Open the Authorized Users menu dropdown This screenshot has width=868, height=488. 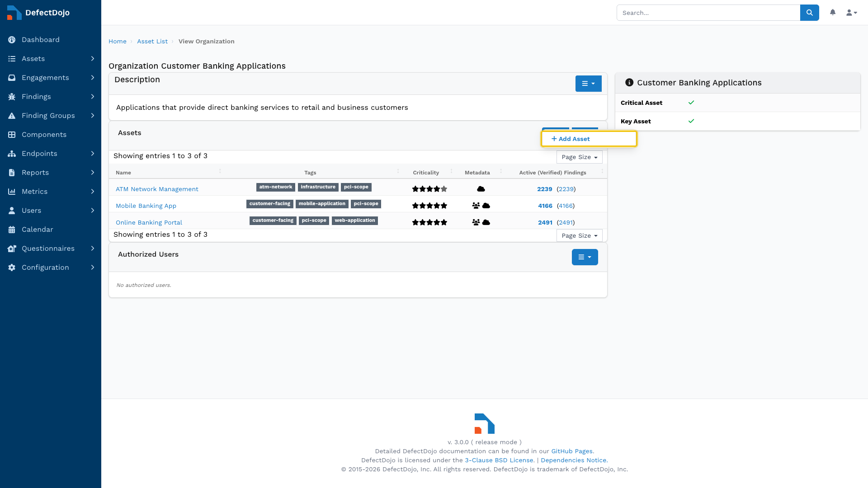[585, 257]
